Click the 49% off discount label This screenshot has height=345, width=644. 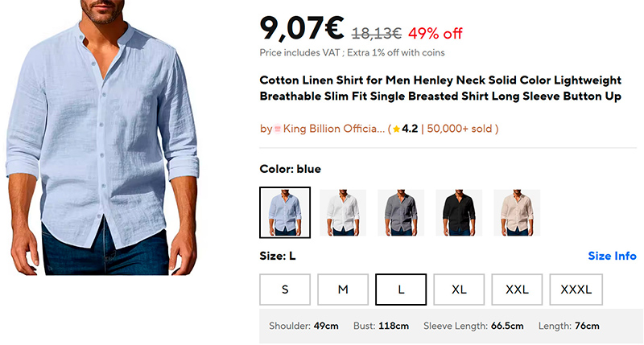[x=435, y=33]
